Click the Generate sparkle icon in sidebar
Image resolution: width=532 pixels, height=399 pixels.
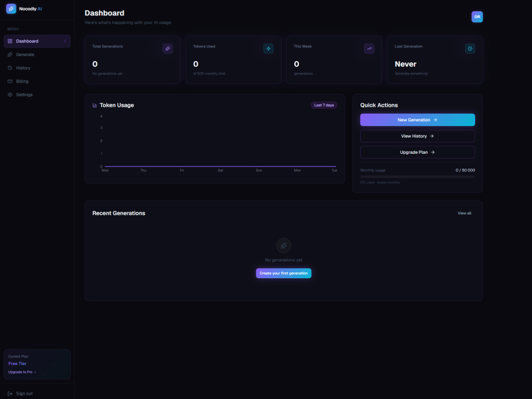tap(10, 55)
